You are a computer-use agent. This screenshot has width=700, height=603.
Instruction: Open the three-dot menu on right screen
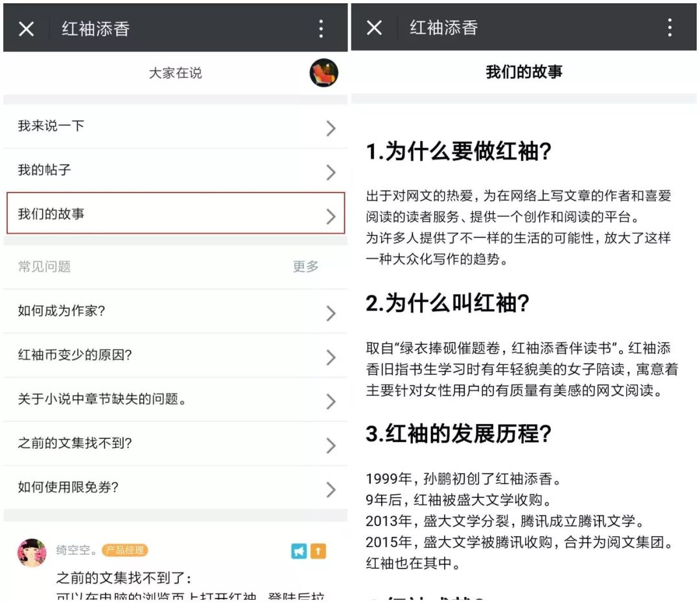(x=670, y=28)
